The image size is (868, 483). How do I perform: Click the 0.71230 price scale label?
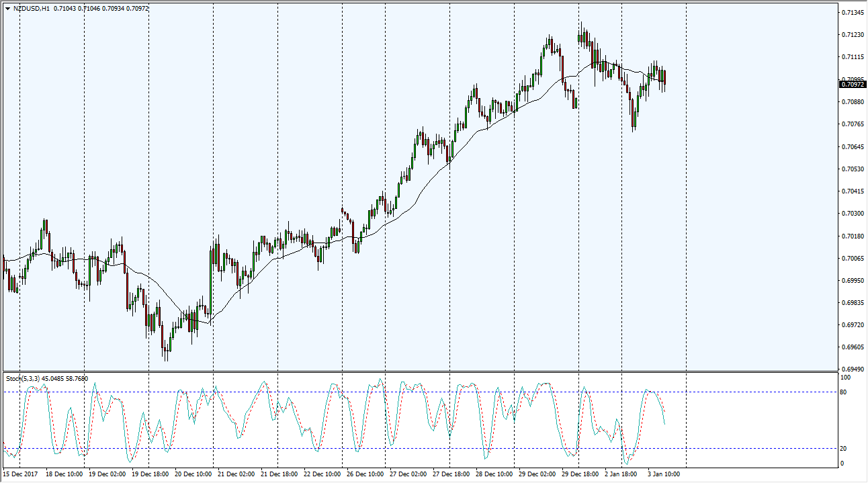click(853, 35)
